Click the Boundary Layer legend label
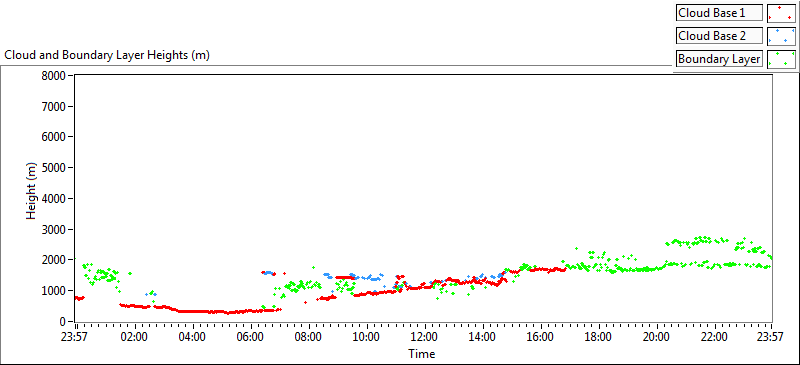The image size is (800, 365). coord(719,59)
